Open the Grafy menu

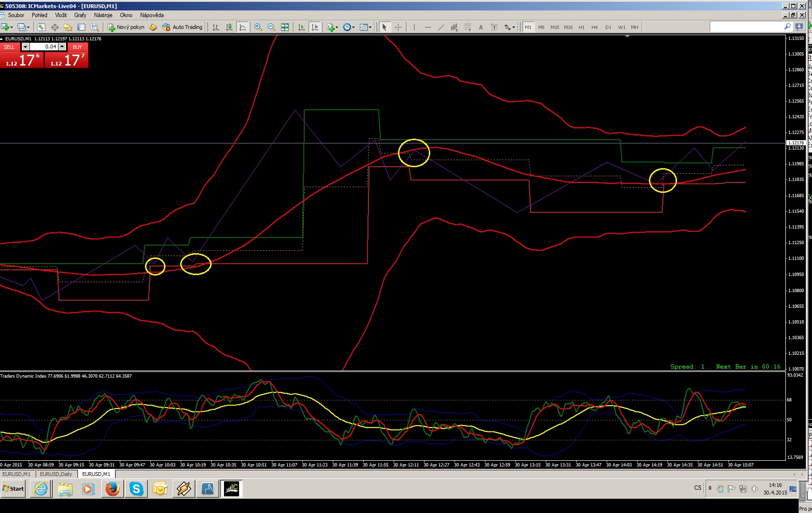click(80, 15)
